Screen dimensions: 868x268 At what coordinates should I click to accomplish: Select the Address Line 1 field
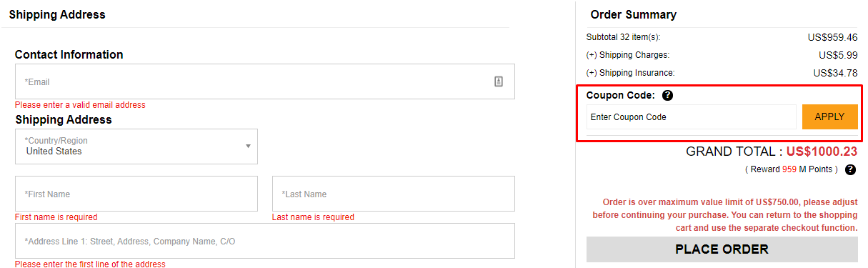point(264,241)
